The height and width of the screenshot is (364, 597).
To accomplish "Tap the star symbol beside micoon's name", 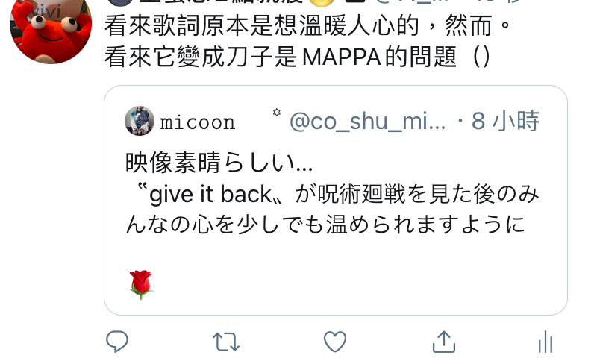I will 277,113.
